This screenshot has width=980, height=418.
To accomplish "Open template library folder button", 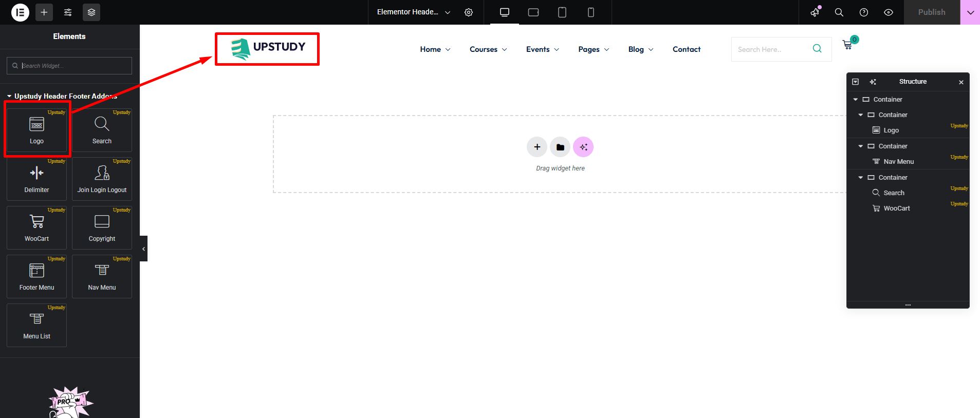I will [x=560, y=147].
